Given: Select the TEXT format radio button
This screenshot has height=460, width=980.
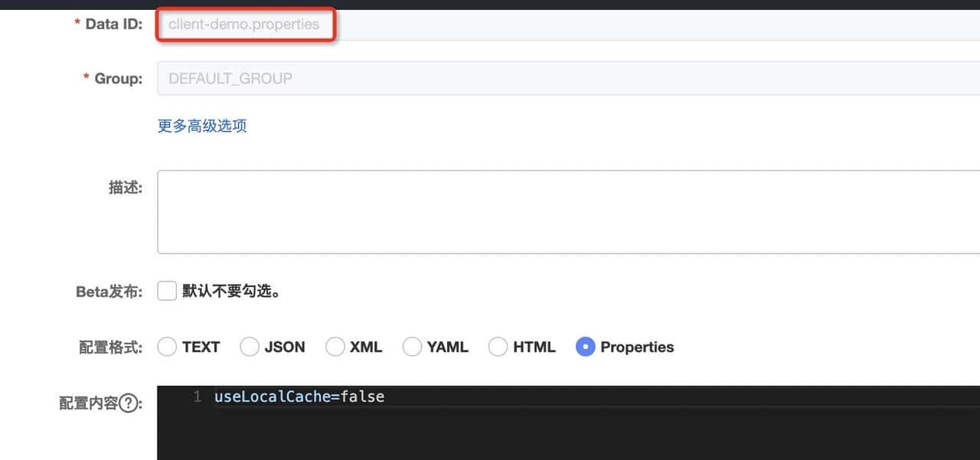Looking at the screenshot, I should click(167, 347).
